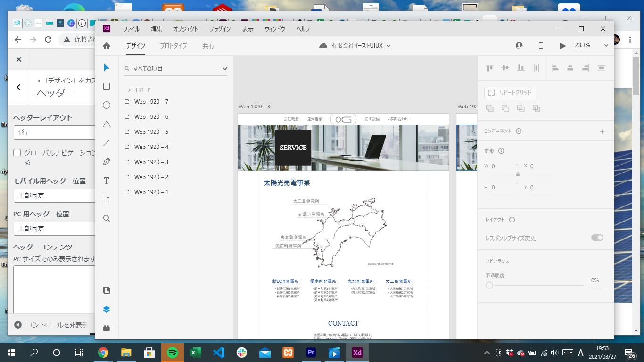Open PC用ヘッダー位置 dropdown
Screen dimensions: 644x362
pyautogui.click(x=54, y=229)
